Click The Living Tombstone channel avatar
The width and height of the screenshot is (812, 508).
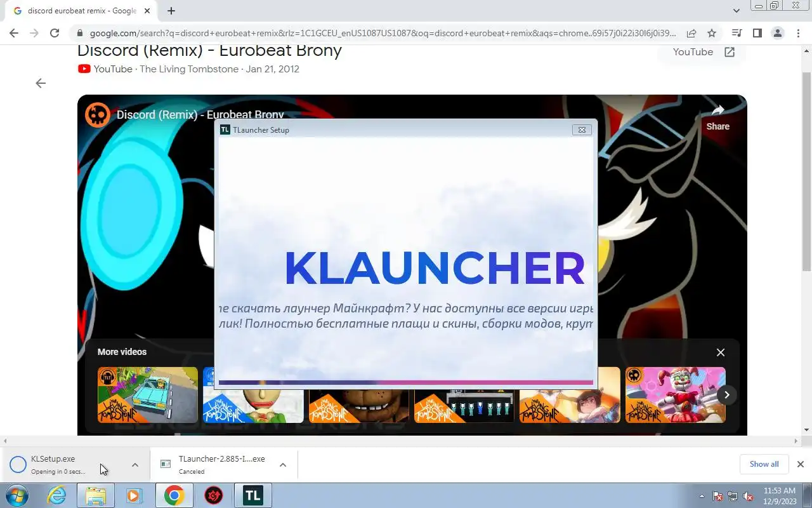pyautogui.click(x=98, y=115)
